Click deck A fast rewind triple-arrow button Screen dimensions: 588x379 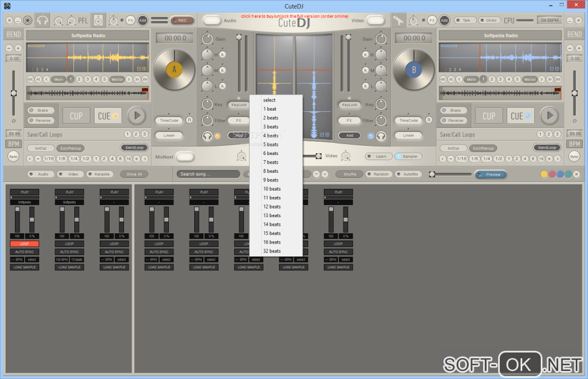click(30, 79)
